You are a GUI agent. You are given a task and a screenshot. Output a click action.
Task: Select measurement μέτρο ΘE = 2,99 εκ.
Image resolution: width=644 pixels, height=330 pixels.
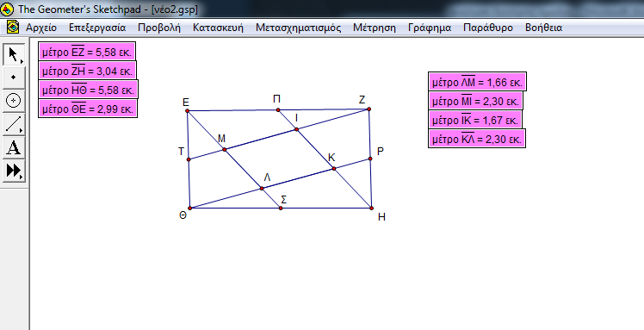point(88,109)
